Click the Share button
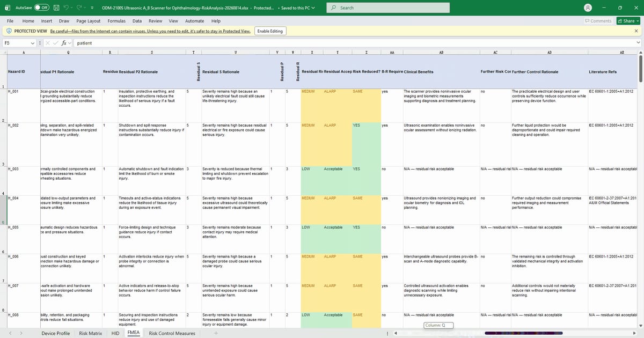The height and width of the screenshot is (338, 644). click(628, 21)
